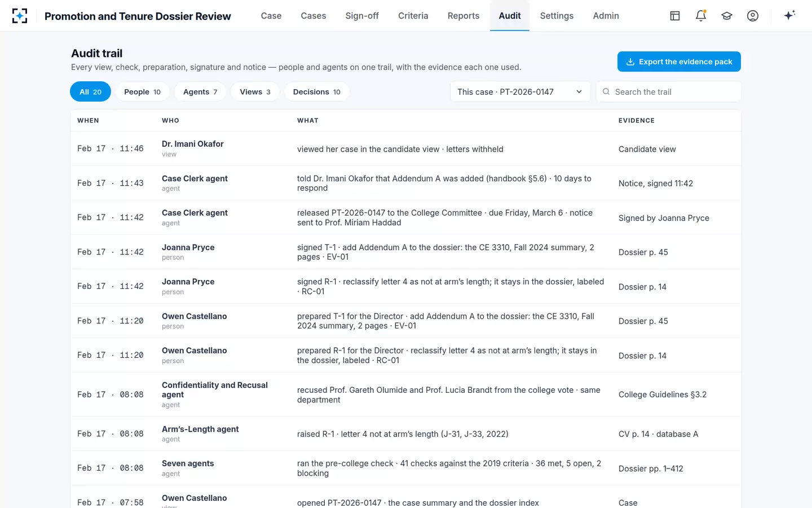Click the Arm's-Length agent name
This screenshot has width=812, height=508.
pos(200,429)
